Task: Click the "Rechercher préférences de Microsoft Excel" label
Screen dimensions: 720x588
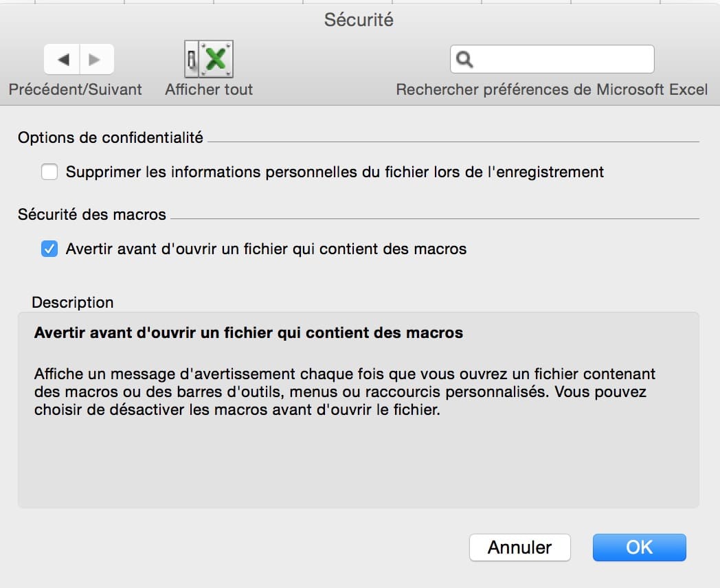Action: (x=552, y=89)
